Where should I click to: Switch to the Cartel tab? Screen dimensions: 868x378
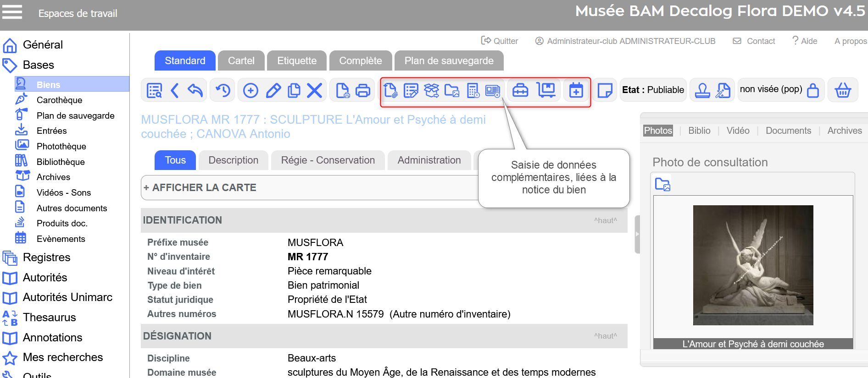[241, 61]
